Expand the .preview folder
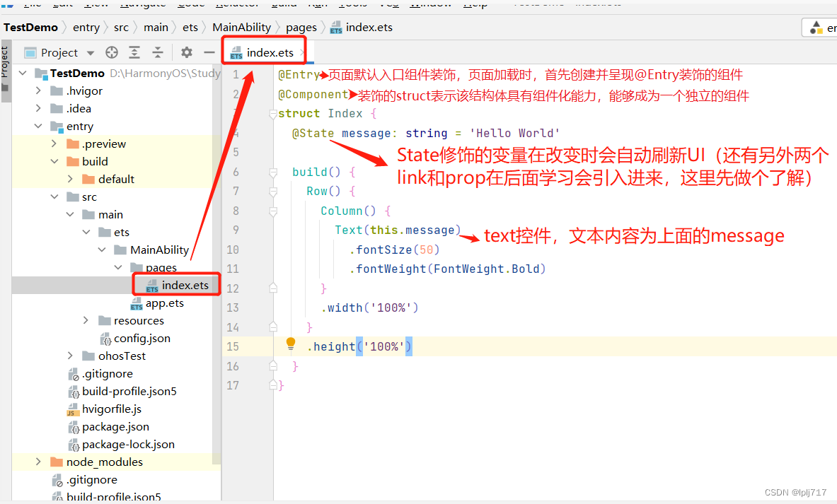Screen dimensions: 837x504 (x=54, y=143)
